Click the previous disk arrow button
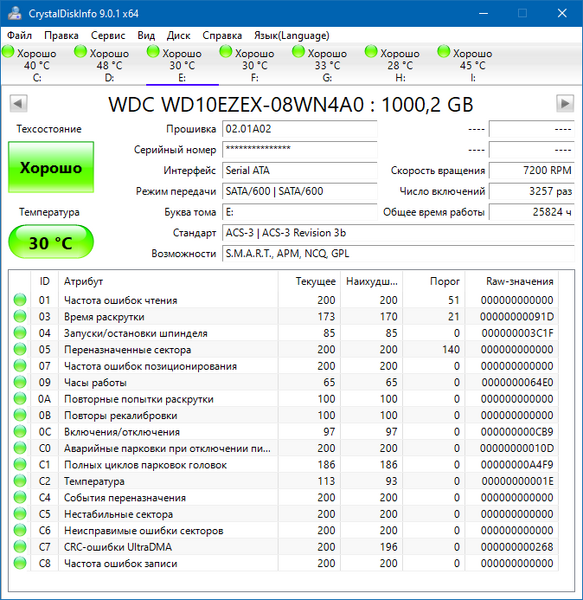Viewport: 583px width, 600px height. coord(18,104)
